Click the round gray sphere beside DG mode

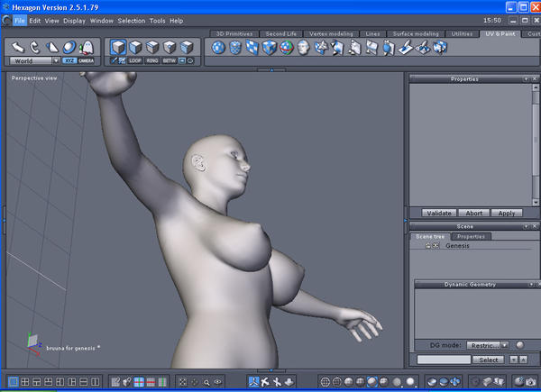(x=520, y=344)
